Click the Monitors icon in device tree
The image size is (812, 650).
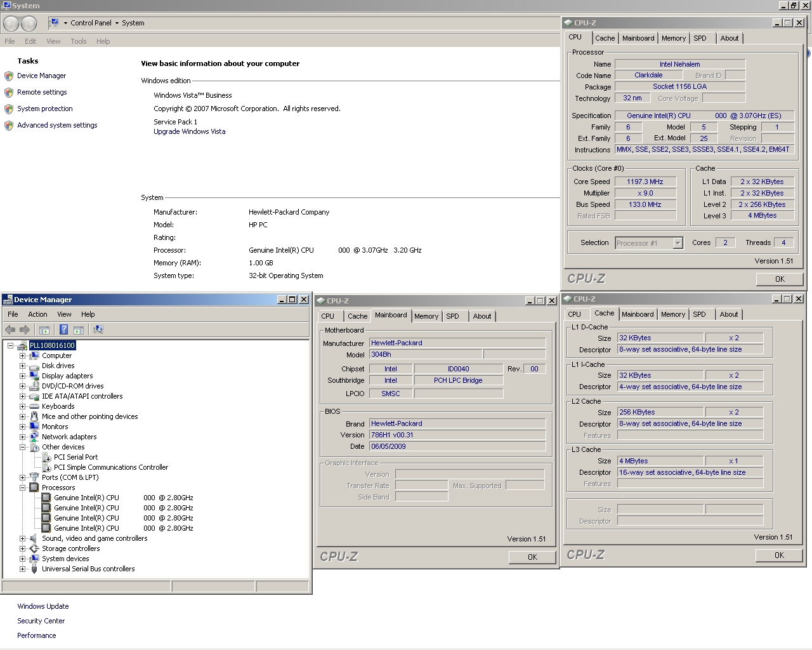tap(34, 427)
